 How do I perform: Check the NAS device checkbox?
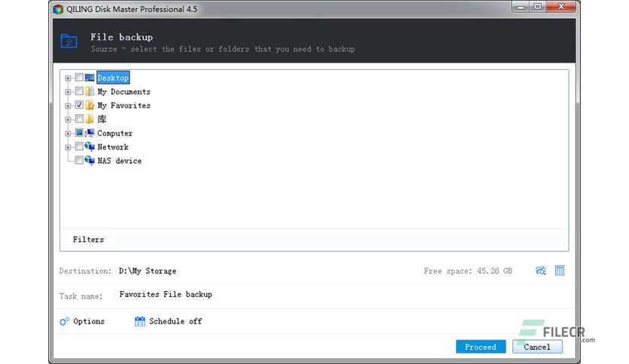(79, 160)
